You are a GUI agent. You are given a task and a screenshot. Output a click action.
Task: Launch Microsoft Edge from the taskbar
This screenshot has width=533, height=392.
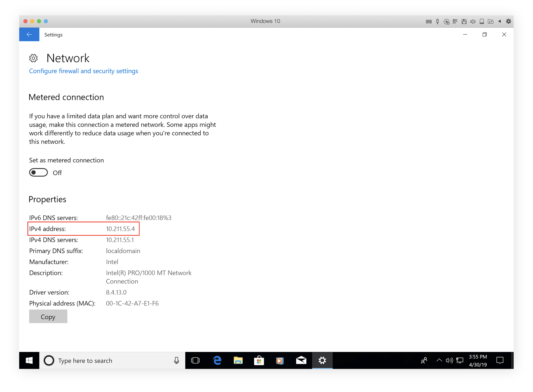217,361
